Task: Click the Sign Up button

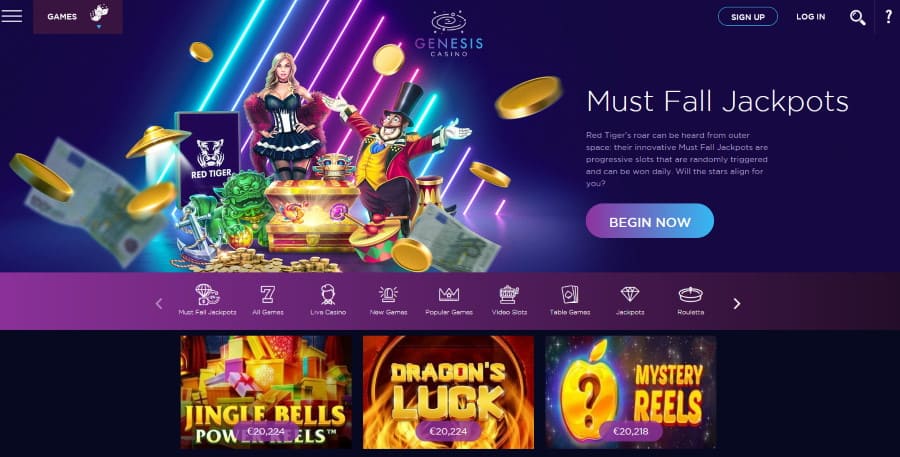Action: point(748,17)
